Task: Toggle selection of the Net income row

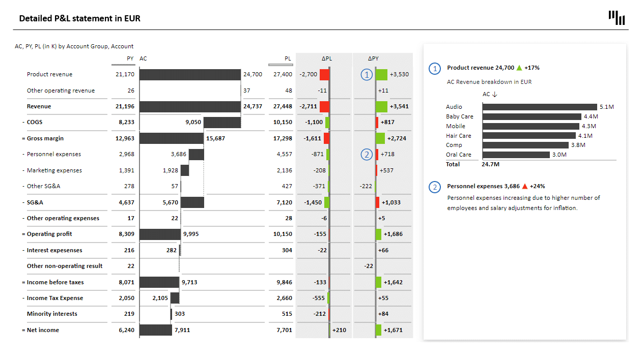Action: pos(43,330)
